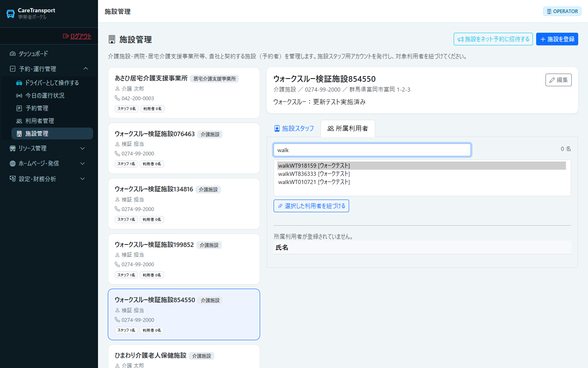The width and height of the screenshot is (588, 368).
Task: Click the 介護施設 tag on the 854550 card
Action: 210,300
